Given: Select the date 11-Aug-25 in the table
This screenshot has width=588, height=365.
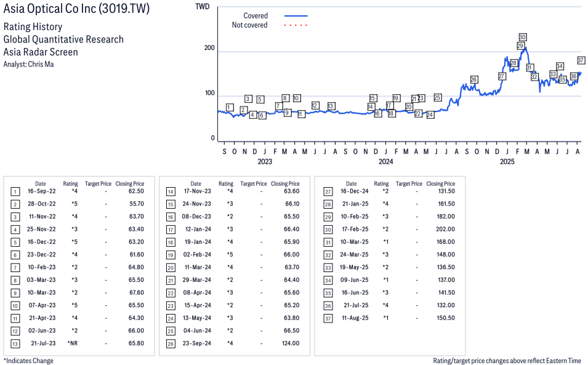Looking at the screenshot, I should pos(355,318).
